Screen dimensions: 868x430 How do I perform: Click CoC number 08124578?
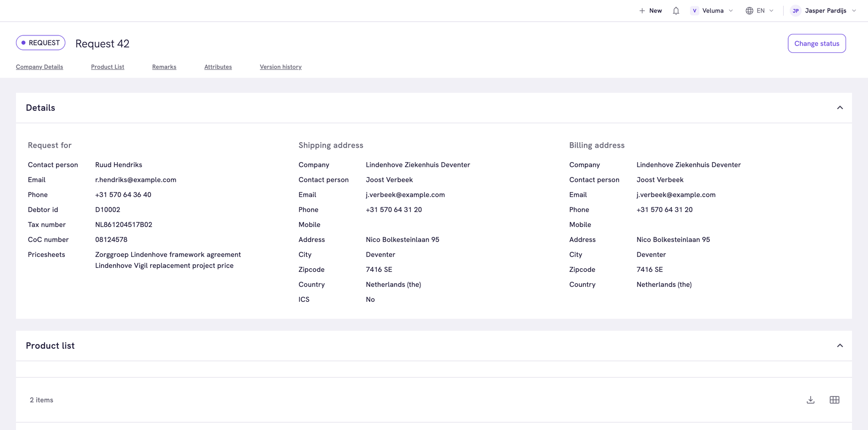pyautogui.click(x=111, y=239)
